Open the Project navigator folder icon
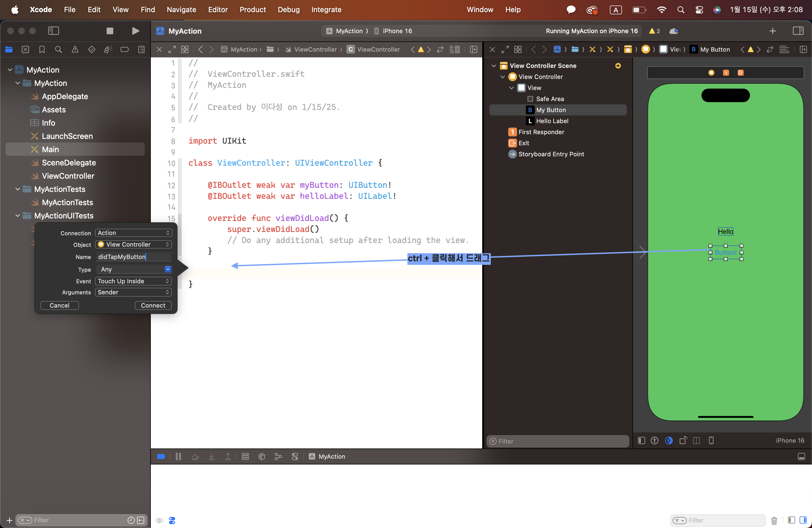 9,49
